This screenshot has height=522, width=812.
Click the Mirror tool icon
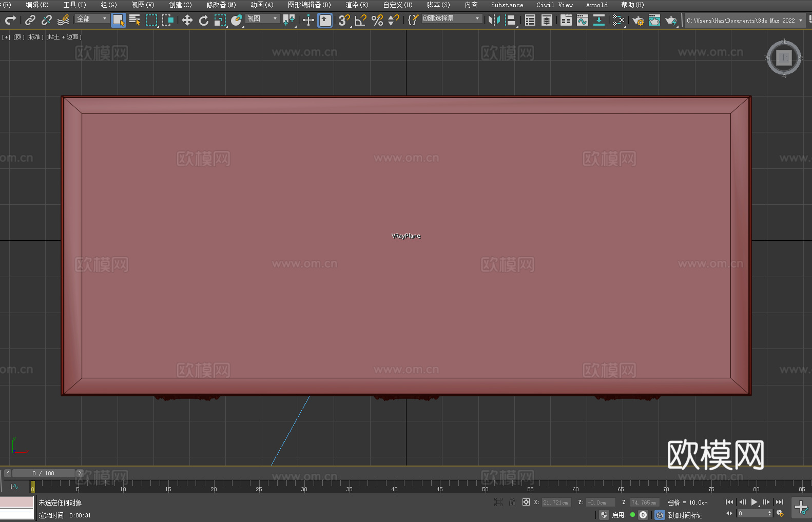(x=494, y=20)
